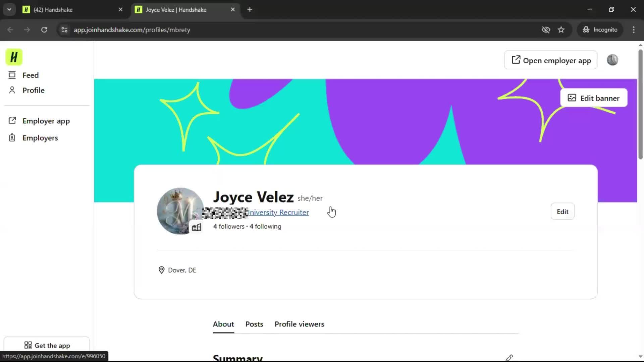This screenshot has height=362, width=644.
Task: Click the tracking protection eye icon
Action: [546, 30]
